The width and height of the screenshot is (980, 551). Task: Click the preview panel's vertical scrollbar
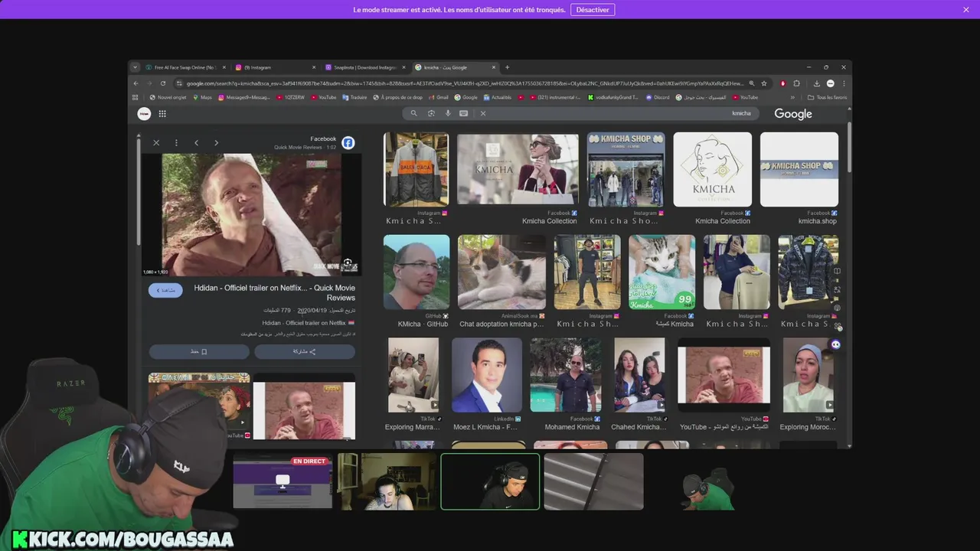139,191
